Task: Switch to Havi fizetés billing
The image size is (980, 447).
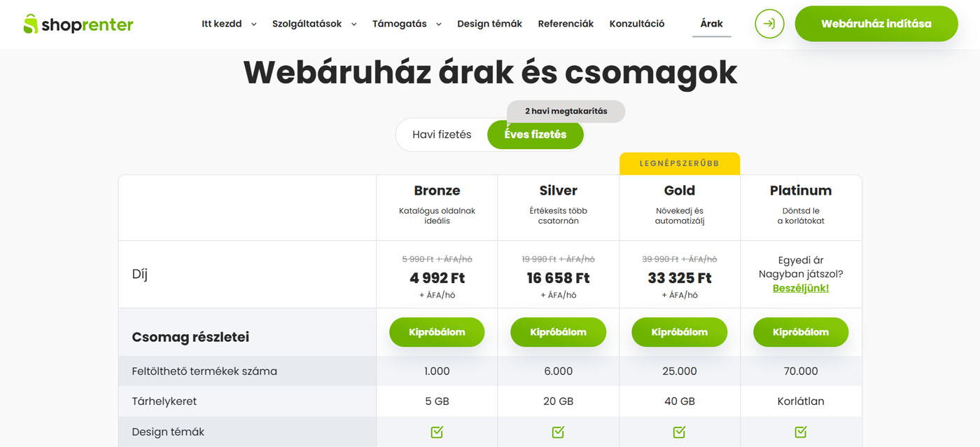Action: coord(442,135)
